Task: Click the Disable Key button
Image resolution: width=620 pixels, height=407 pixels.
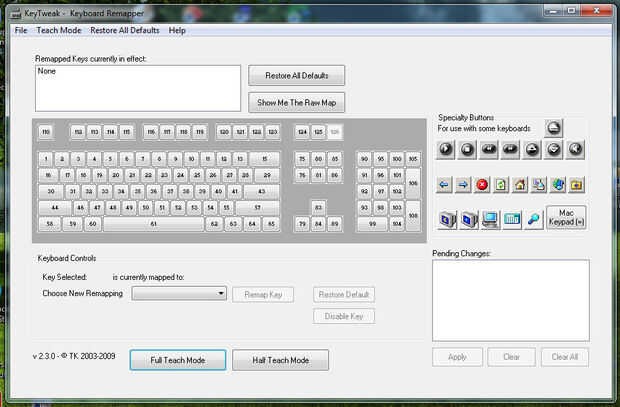Action: pos(344,316)
